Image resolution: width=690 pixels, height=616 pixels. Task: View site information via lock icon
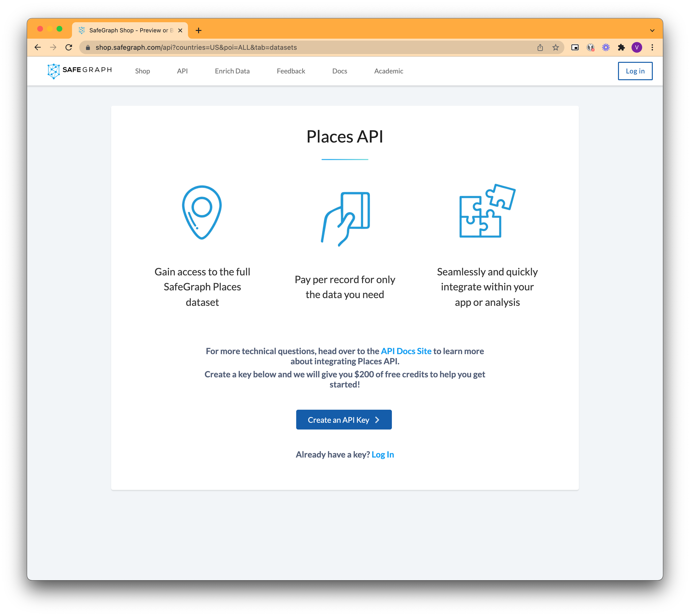[88, 47]
